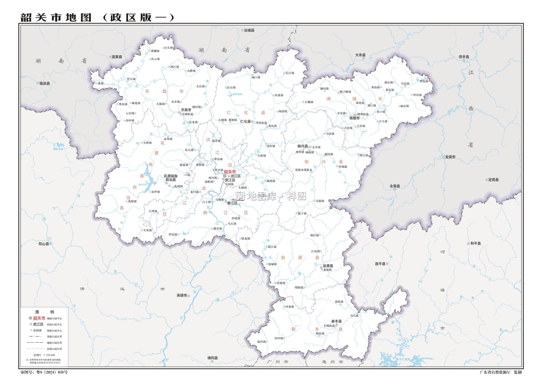542x392 pixels.
Task: Click the 武江区 county-level center symbol in legend
Action: (x=31, y=324)
